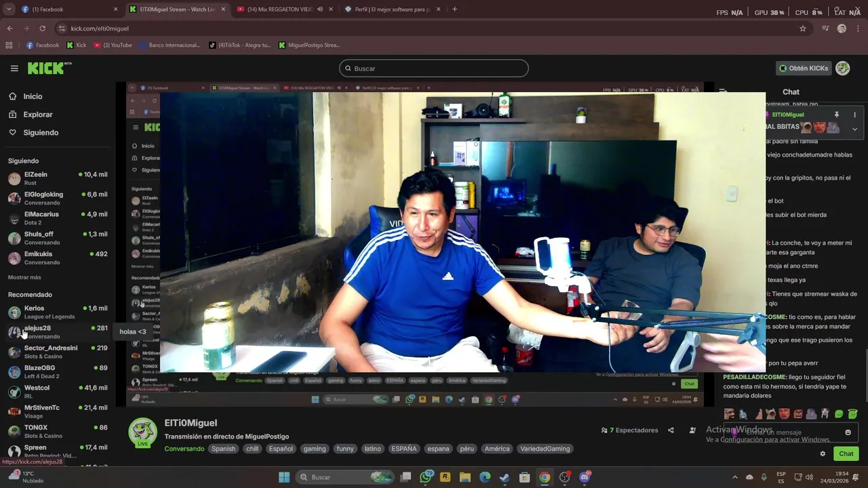The height and width of the screenshot is (488, 868).
Task: Open Siguiendo in the sidebar
Action: 41,132
